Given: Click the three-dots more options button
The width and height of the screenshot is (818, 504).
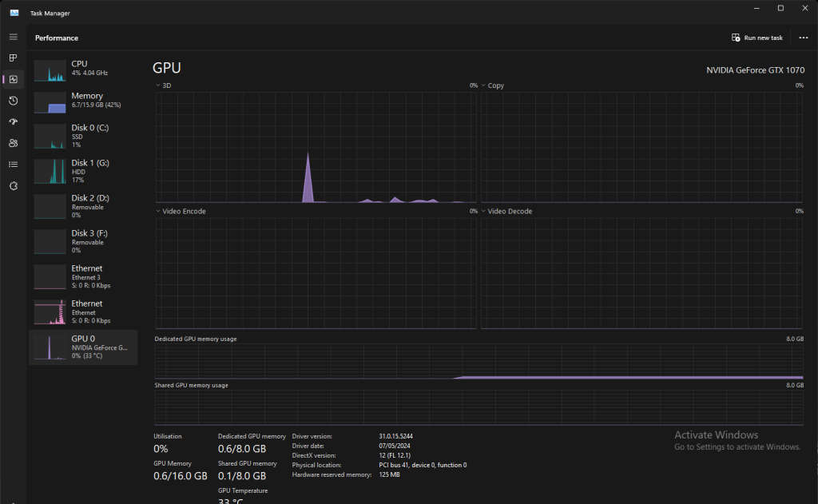Looking at the screenshot, I should pyautogui.click(x=803, y=38).
